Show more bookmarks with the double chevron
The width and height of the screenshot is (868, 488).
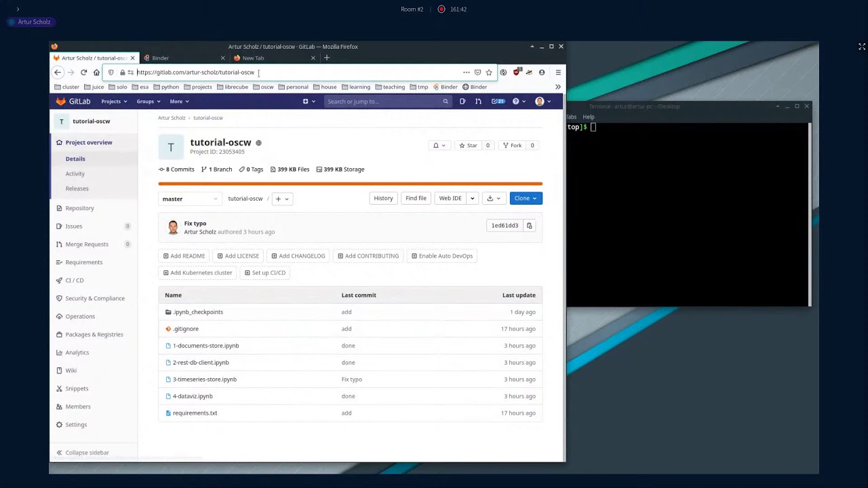pos(558,87)
